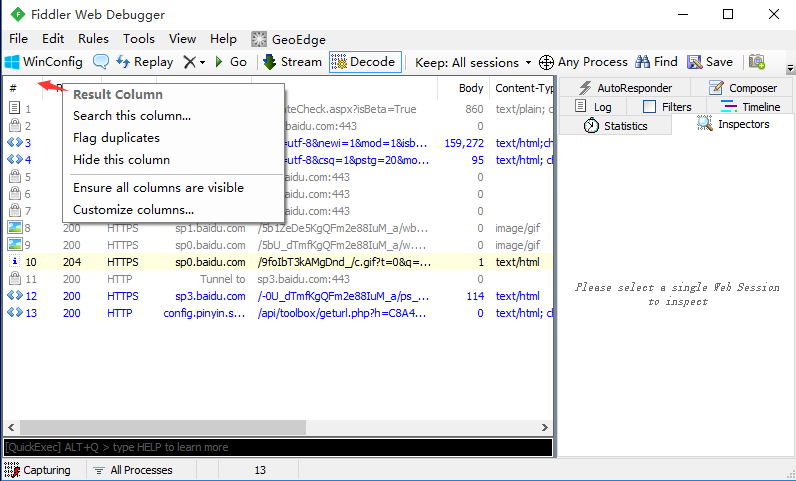Click body size 159,272 cell
Screen dimensions: 796x481
pos(464,143)
